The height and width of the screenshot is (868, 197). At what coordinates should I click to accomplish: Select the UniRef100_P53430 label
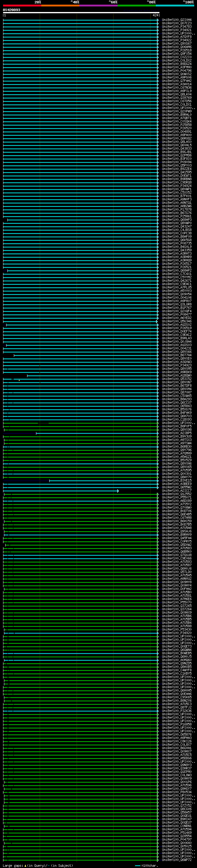[177, 629]
